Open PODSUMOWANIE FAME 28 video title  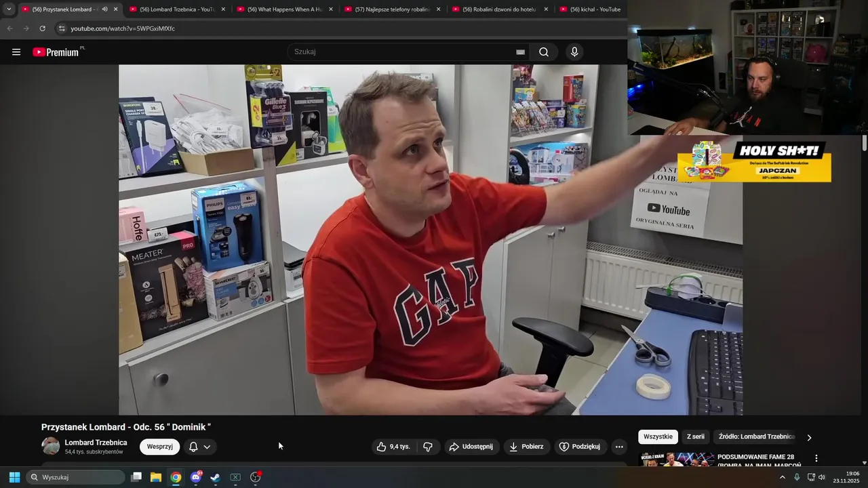point(759,461)
